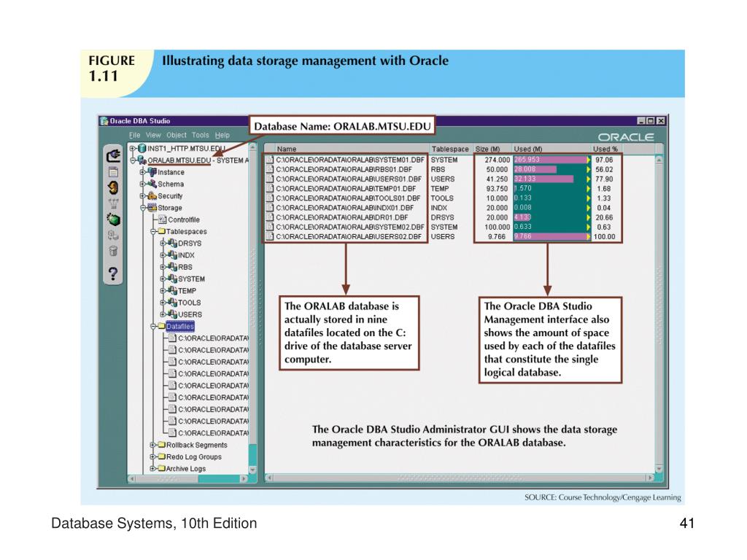Click the 265.953 used-space bar for SYSTEM01
The image size is (747, 560).
(x=551, y=160)
